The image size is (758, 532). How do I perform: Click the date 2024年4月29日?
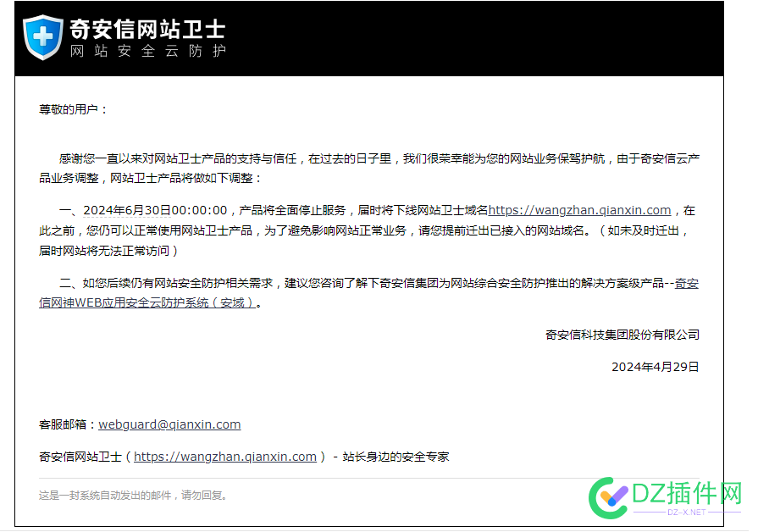[655, 367]
